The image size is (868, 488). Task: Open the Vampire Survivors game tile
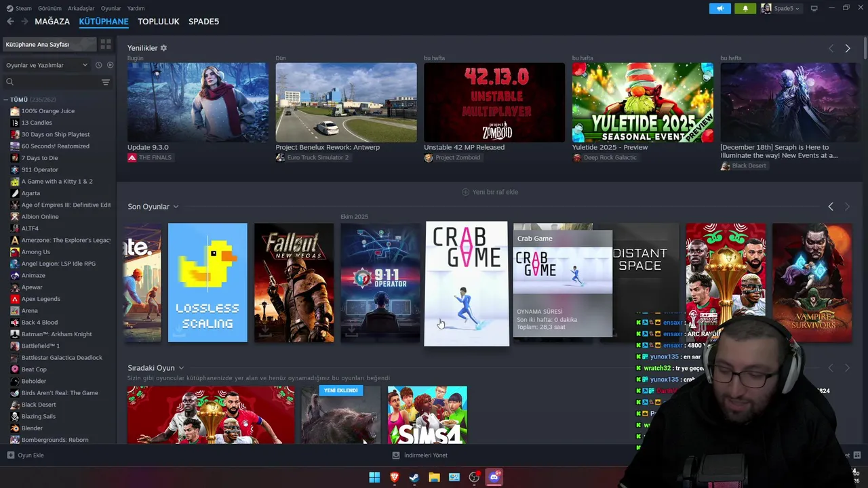[x=812, y=283]
